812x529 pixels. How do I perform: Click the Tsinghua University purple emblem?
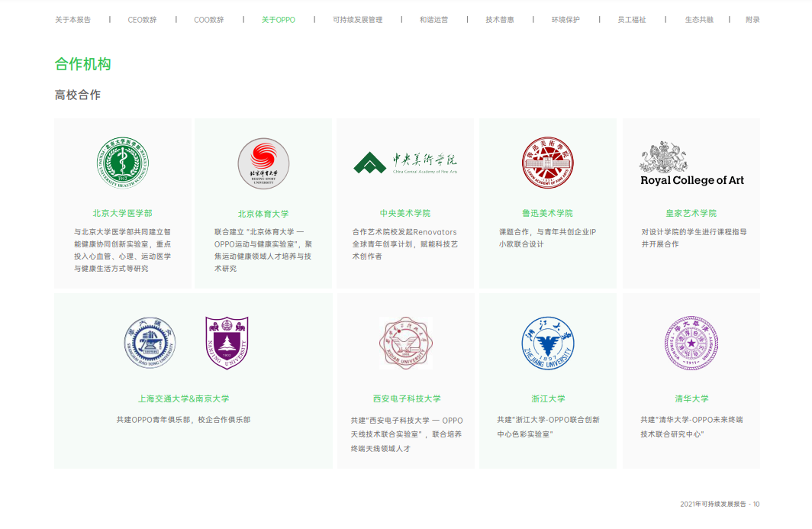click(x=691, y=343)
